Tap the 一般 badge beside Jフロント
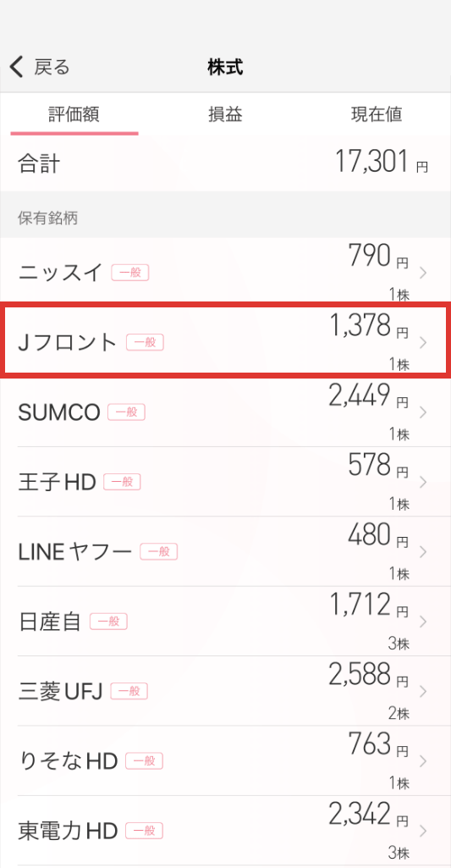Viewport: 451px width, 868px height. [x=145, y=343]
